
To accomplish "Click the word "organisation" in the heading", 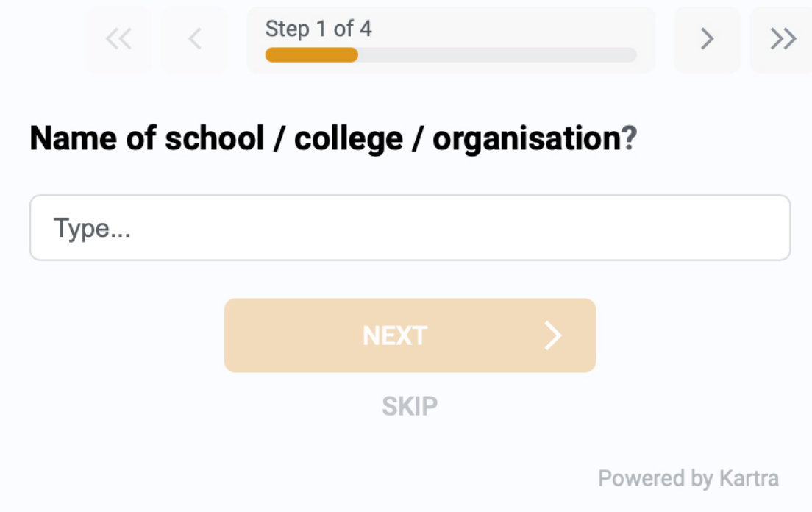I will point(527,138).
